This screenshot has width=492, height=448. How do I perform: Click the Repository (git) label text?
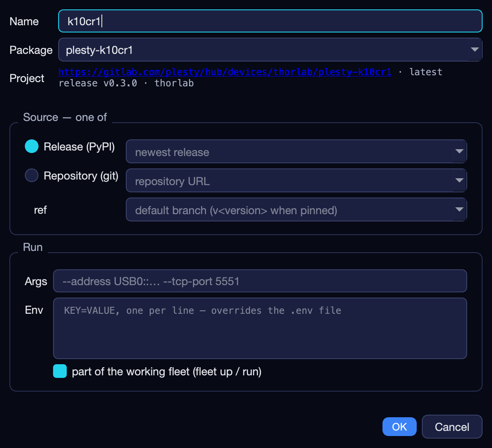81,176
